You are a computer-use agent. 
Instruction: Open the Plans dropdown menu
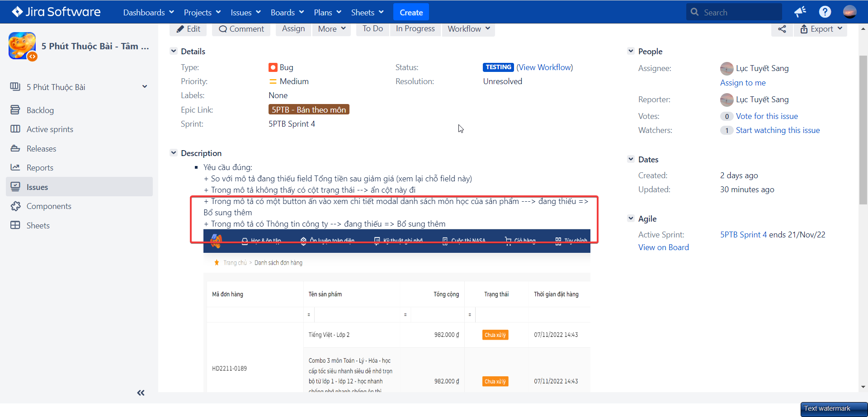(x=327, y=12)
